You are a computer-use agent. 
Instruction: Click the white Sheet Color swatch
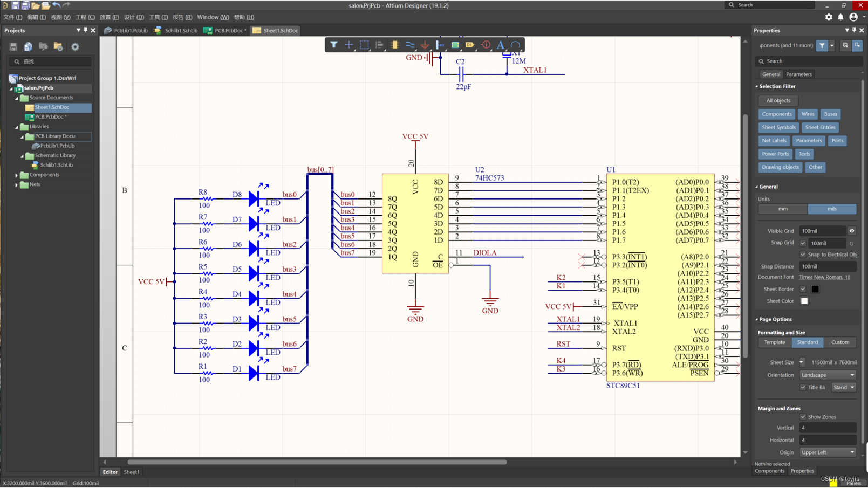click(804, 301)
